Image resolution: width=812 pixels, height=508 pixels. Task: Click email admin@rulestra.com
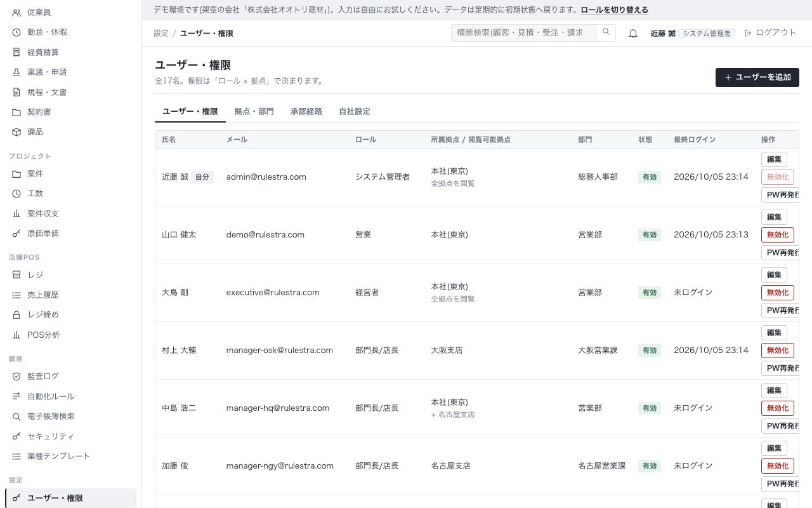coord(266,177)
